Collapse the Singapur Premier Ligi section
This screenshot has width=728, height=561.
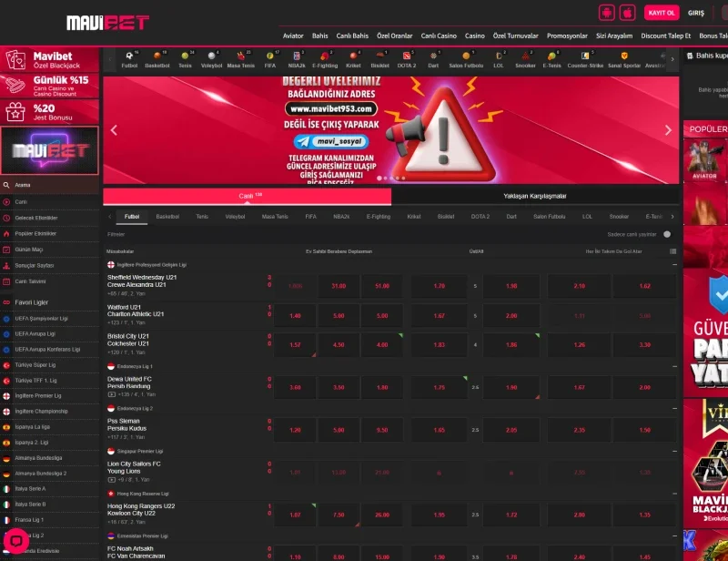(674, 451)
